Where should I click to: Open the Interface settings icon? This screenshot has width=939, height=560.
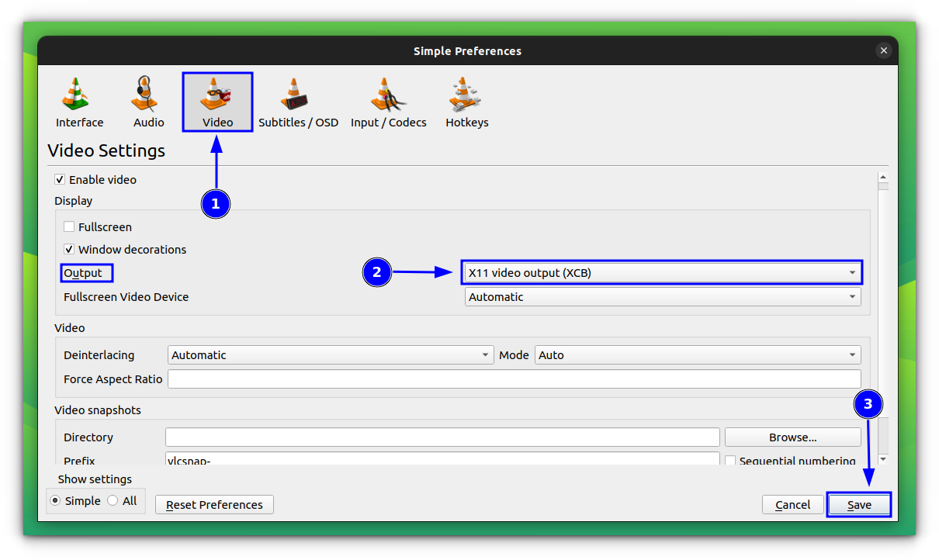click(x=78, y=101)
